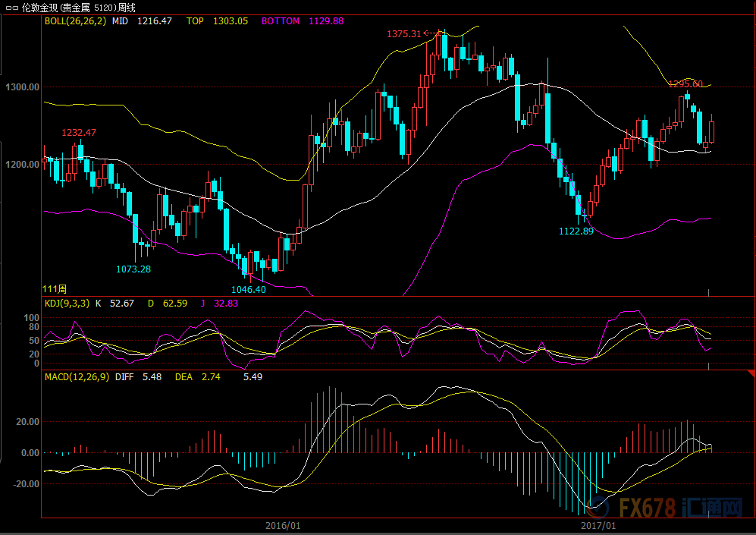The width and height of the screenshot is (756, 535).
Task: Click the 2016/01 date on time axis
Action: 283,525
